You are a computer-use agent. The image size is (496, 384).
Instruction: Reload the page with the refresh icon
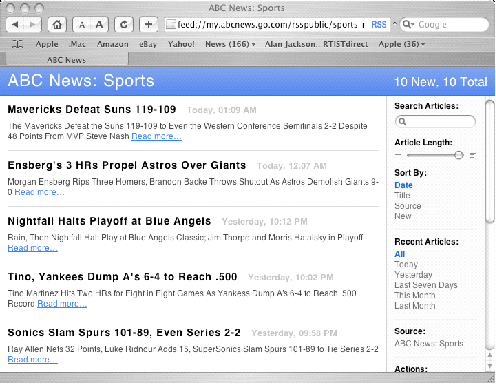pyautogui.click(x=124, y=24)
